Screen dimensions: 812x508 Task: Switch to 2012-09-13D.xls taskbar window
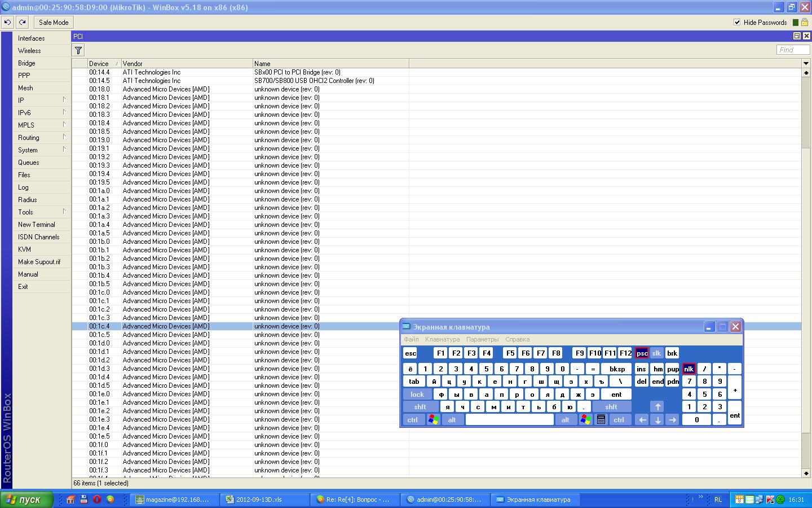[x=264, y=500]
